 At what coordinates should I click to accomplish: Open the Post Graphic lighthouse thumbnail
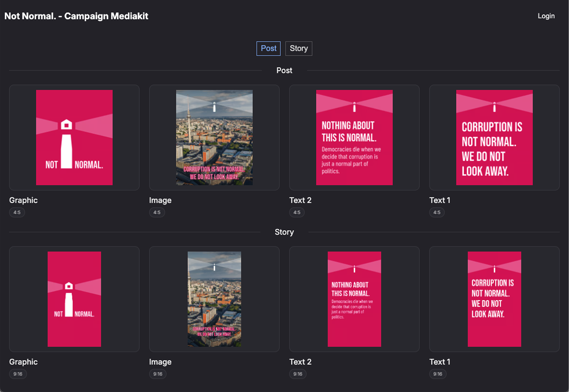pyautogui.click(x=74, y=137)
